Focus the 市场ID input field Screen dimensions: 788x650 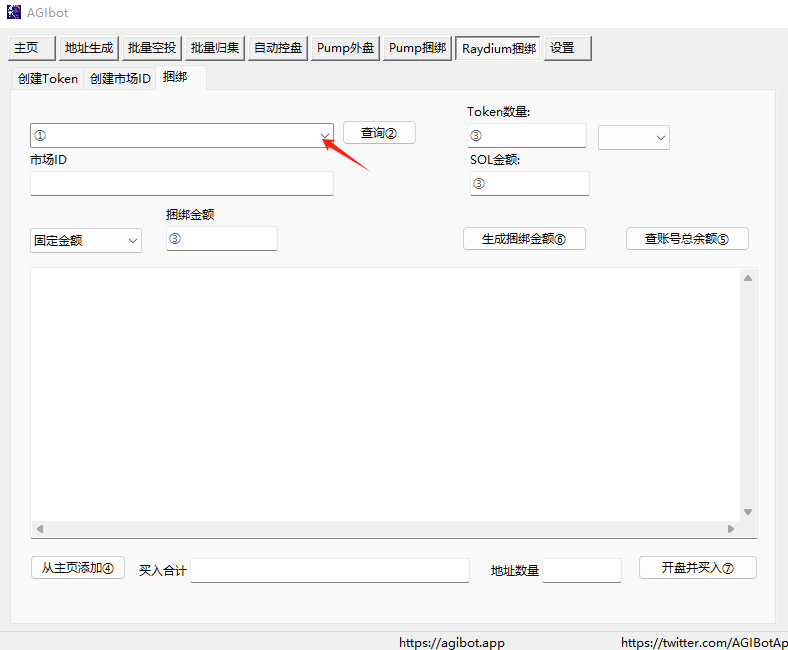[182, 183]
